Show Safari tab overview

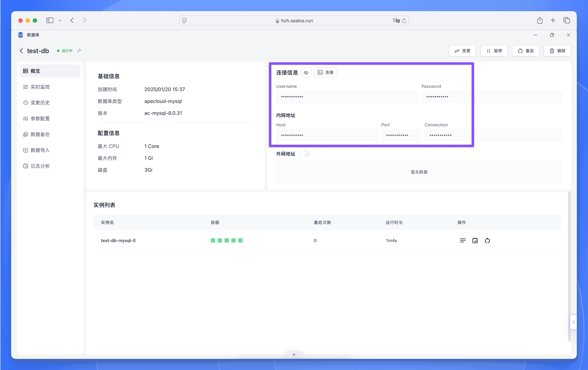tap(567, 20)
